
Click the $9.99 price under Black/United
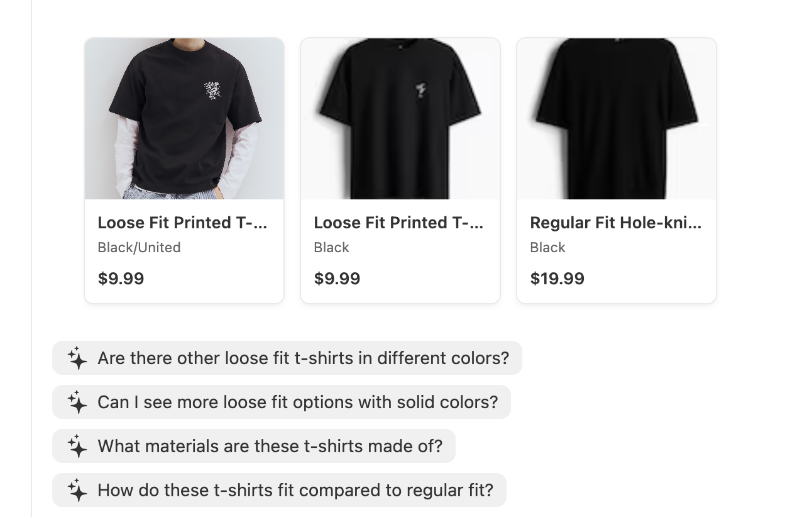pyautogui.click(x=121, y=279)
